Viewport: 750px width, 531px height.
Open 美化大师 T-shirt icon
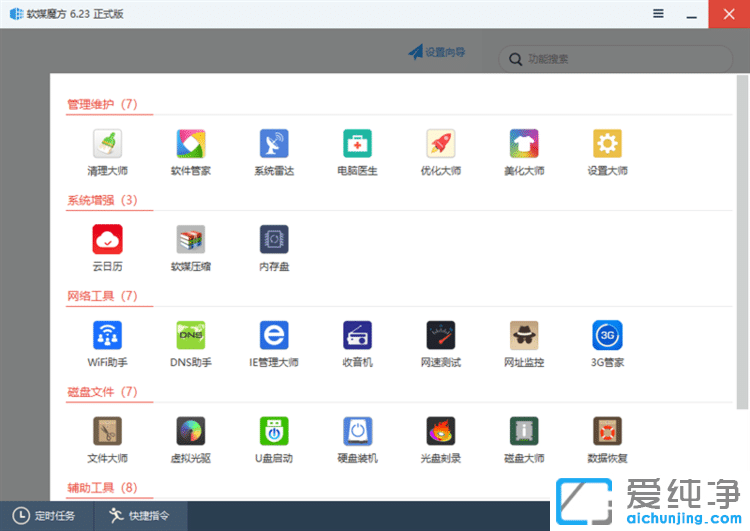[524, 144]
